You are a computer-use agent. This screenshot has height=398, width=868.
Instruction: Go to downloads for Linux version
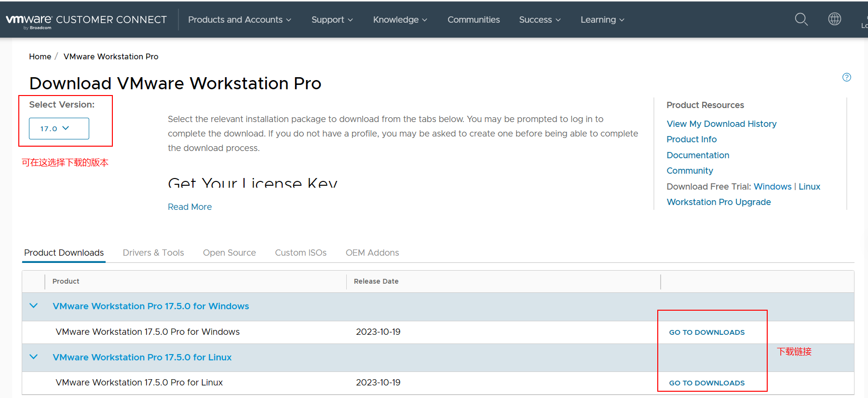click(x=706, y=383)
